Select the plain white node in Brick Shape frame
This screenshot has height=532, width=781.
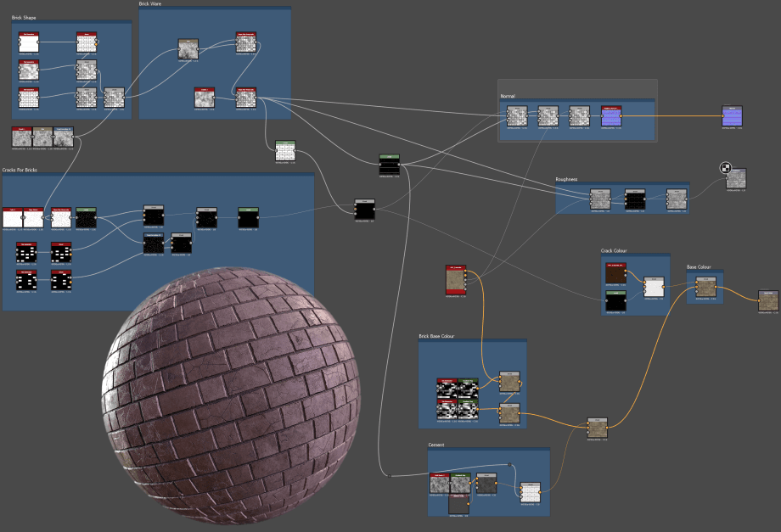pos(29,42)
